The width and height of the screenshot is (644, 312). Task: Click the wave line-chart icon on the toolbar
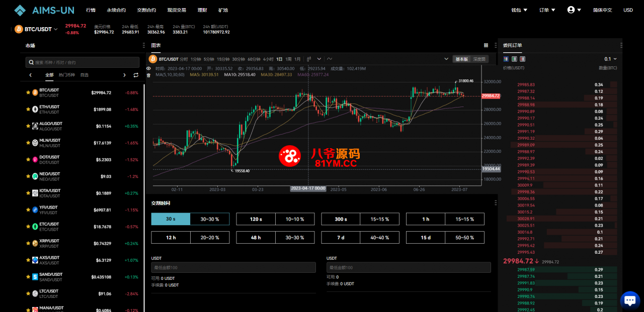tap(330, 59)
